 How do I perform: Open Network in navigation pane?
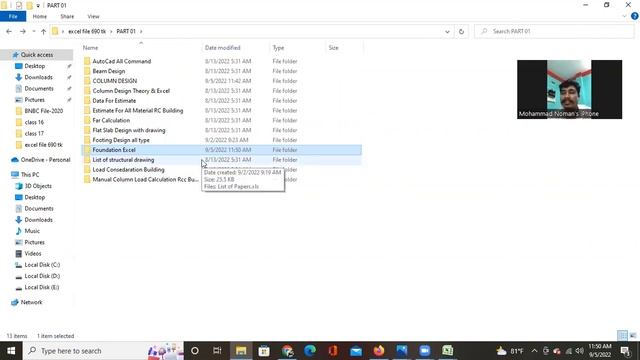[x=31, y=302]
